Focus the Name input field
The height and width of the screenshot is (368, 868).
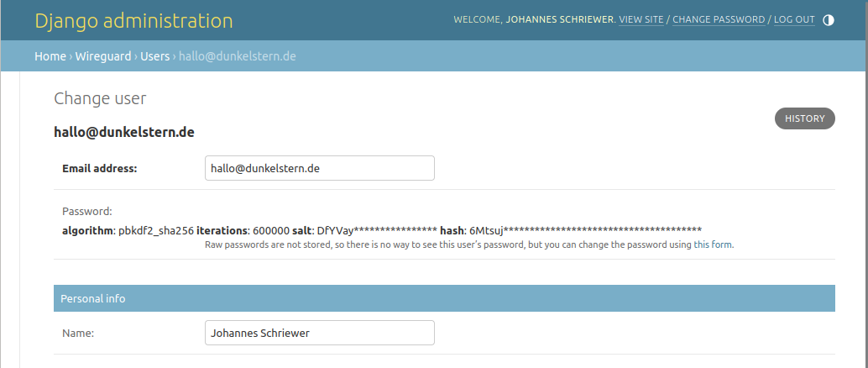tap(319, 333)
